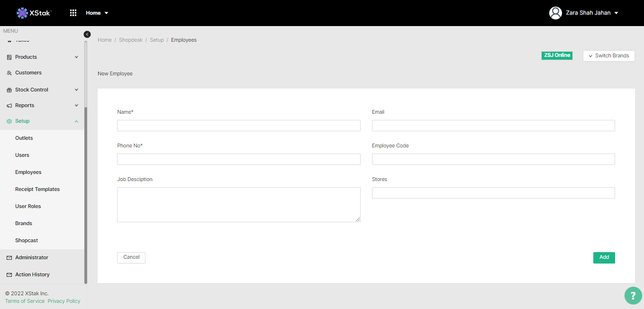Cancel the new employee form

[131, 257]
